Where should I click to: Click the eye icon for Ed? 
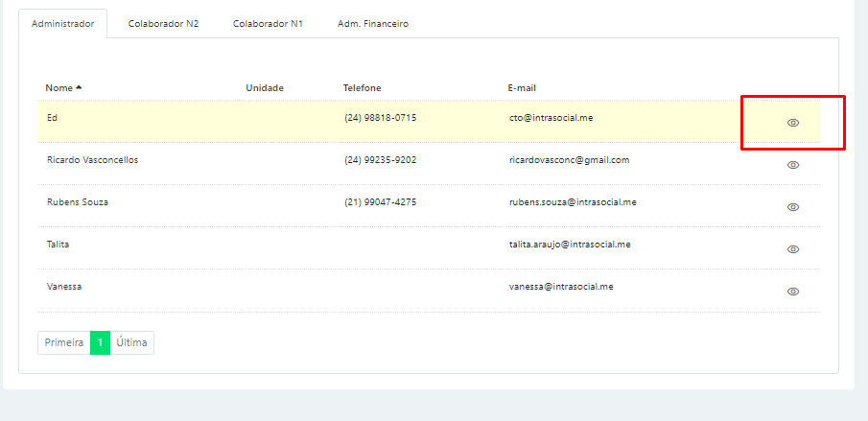pos(793,123)
